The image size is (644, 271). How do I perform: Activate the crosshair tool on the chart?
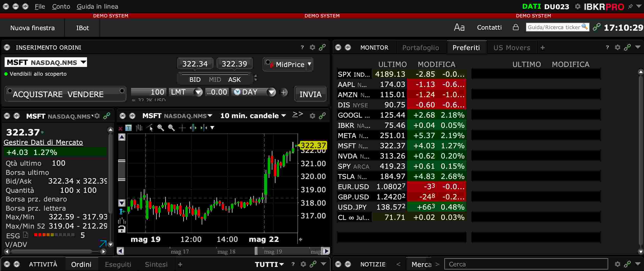tap(182, 128)
